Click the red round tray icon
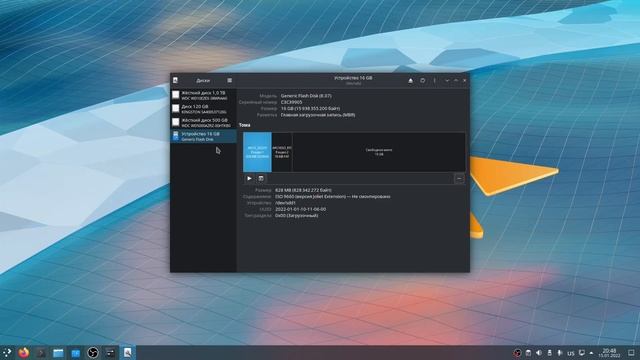This screenshot has width=640, height=360. [x=517, y=353]
